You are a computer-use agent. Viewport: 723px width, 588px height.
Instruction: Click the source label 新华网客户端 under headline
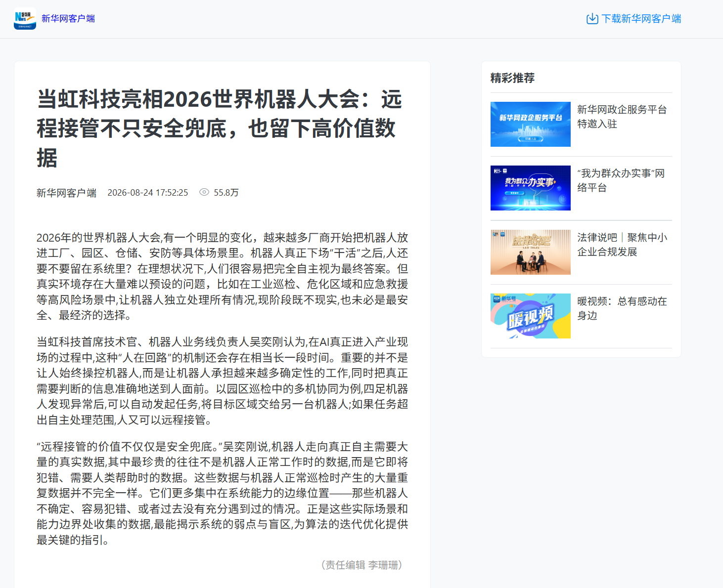(66, 193)
